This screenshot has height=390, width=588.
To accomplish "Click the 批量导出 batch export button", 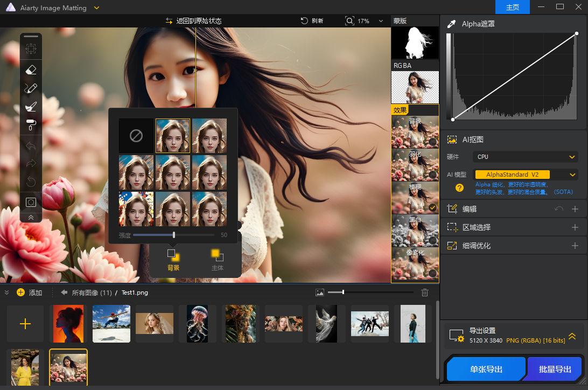I will coord(554,370).
